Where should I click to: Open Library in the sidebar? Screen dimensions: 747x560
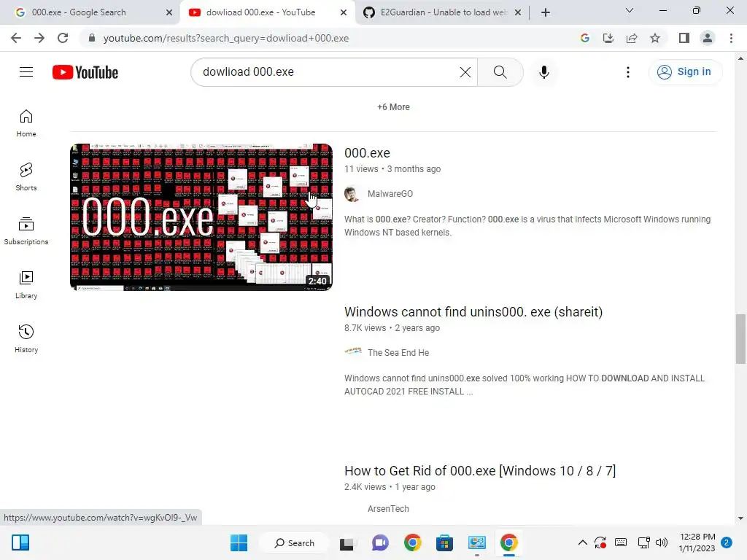[x=26, y=285]
